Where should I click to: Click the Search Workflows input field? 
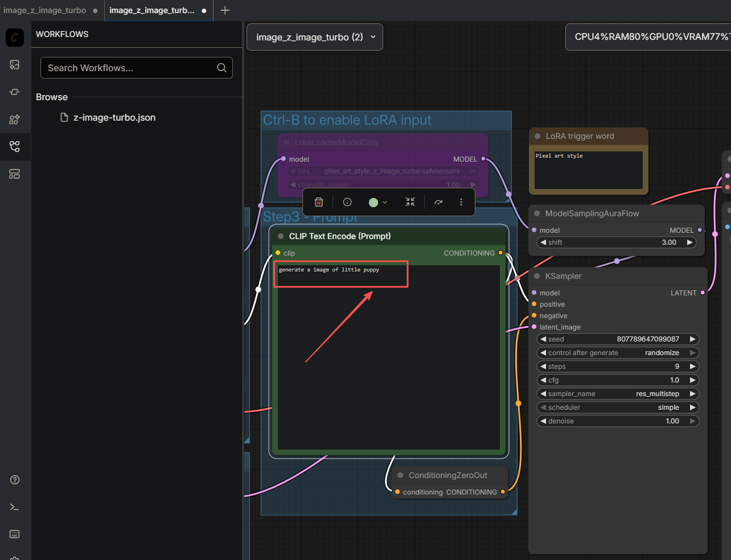(x=137, y=68)
